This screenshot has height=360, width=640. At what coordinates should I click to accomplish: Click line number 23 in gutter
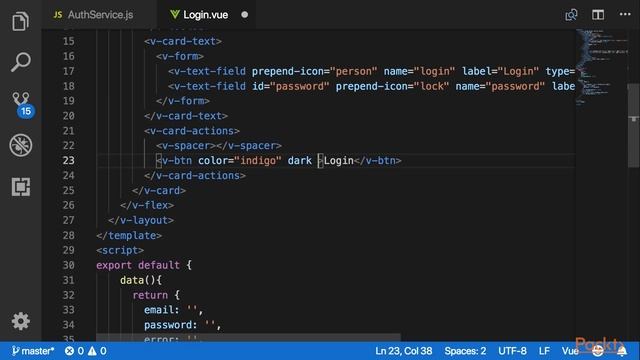(69, 160)
